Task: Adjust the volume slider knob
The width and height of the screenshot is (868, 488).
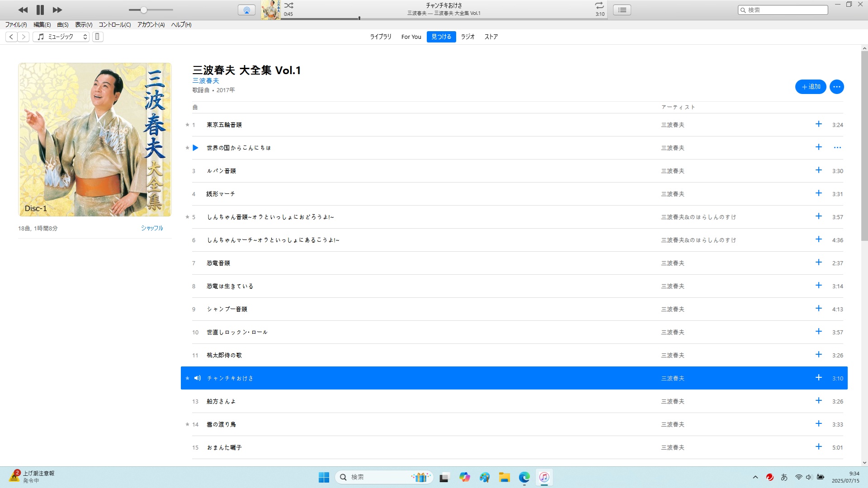Action: [143, 10]
